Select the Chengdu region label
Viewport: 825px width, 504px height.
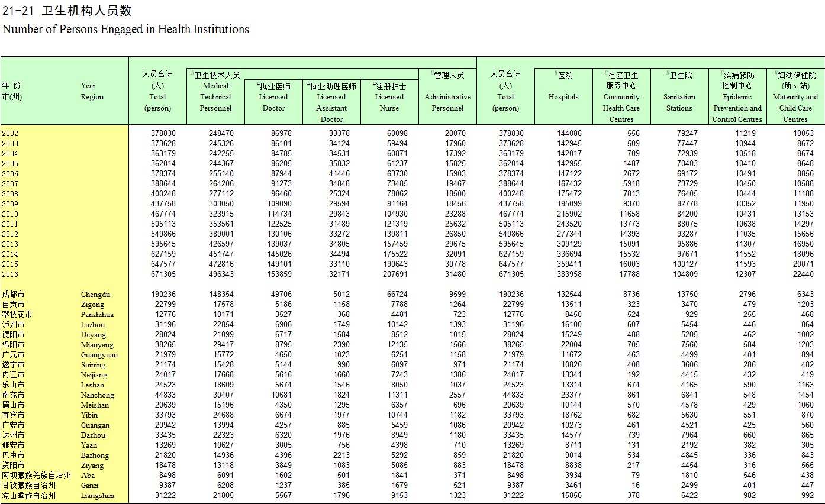pos(96,295)
